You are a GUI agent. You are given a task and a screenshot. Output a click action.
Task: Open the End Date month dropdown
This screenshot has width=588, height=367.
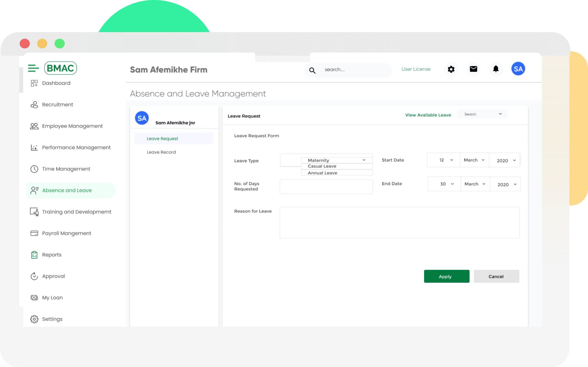coord(475,184)
